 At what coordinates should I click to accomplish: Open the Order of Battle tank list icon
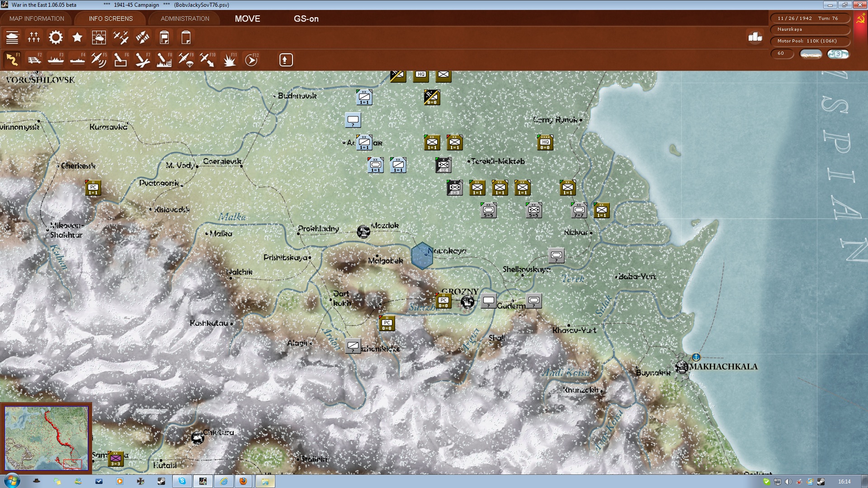pyautogui.click(x=12, y=38)
